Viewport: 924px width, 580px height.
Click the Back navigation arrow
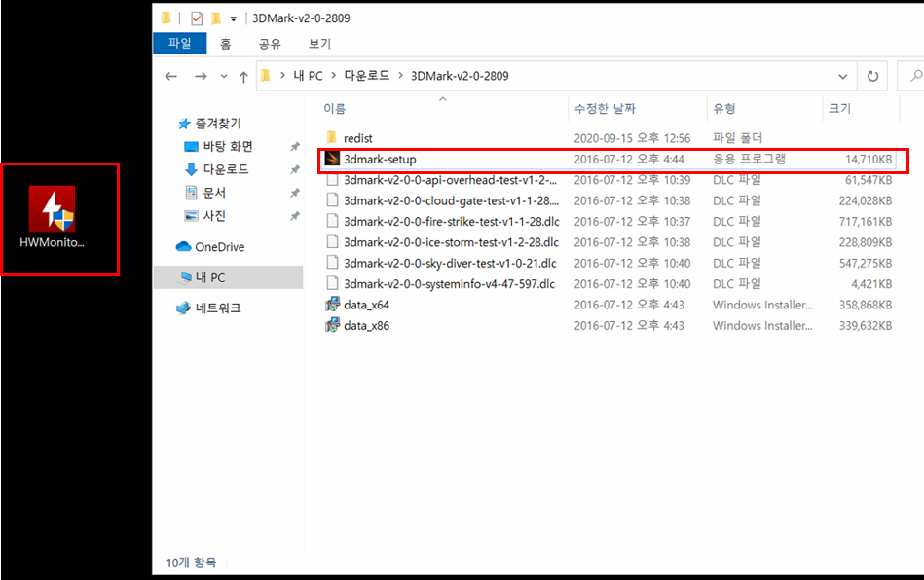click(171, 76)
